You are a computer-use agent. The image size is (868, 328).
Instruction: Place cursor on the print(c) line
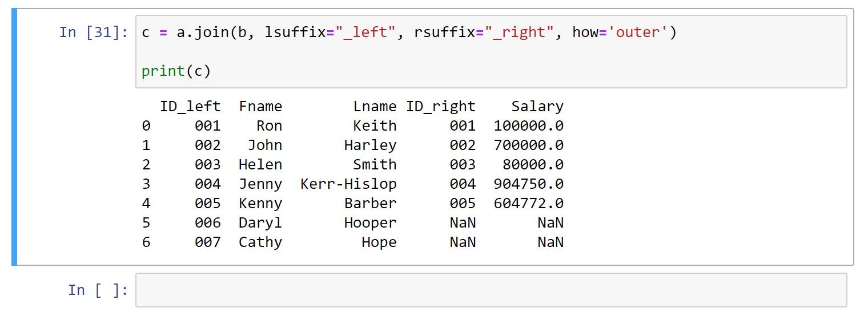pos(176,71)
